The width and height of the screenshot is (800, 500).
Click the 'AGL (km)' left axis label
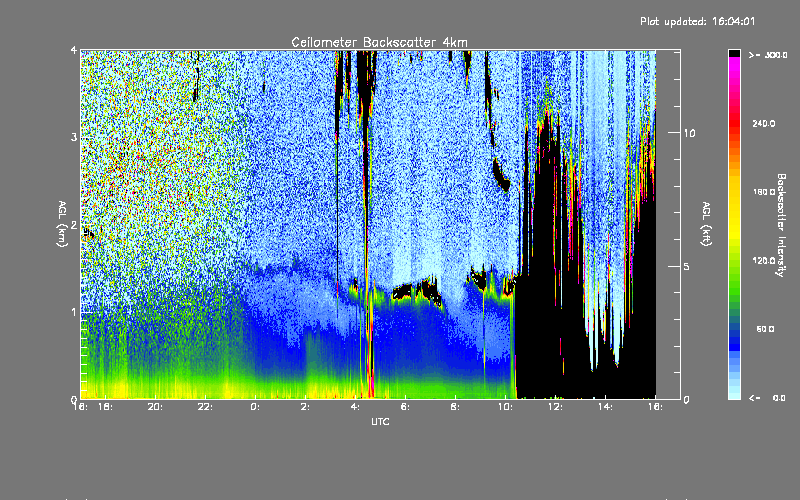(x=62, y=224)
